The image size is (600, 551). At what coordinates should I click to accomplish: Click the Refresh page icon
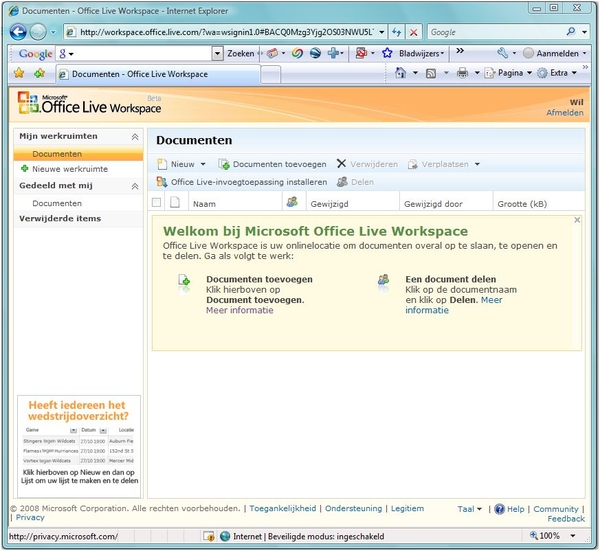[396, 32]
